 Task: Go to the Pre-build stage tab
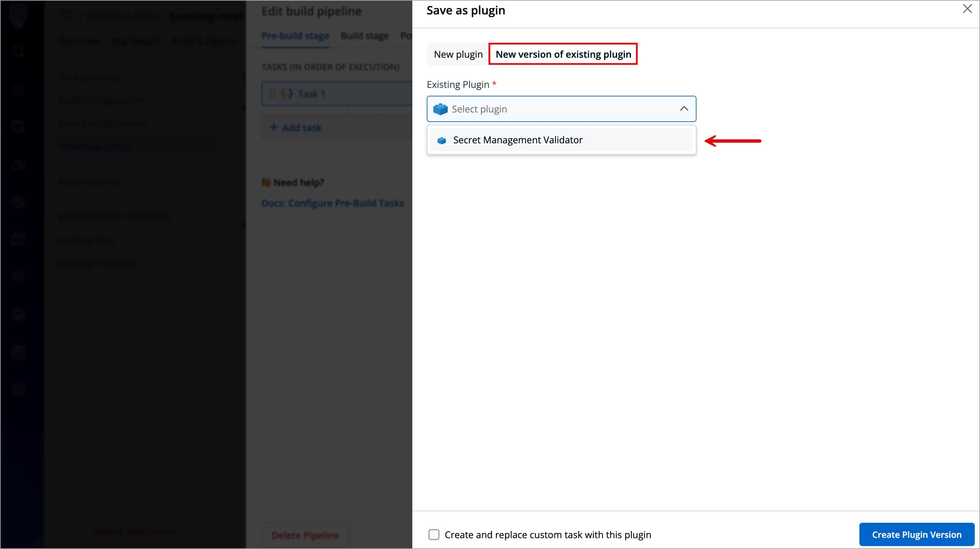295,36
